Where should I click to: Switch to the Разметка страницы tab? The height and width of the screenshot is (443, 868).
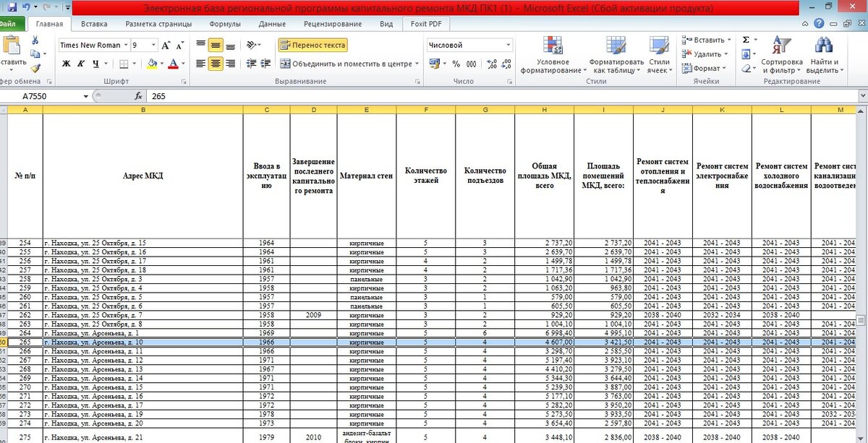coord(158,24)
